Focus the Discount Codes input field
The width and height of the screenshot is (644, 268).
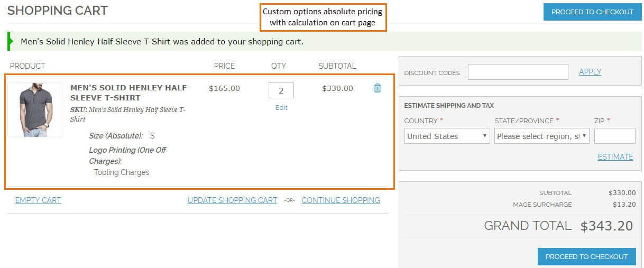point(518,72)
